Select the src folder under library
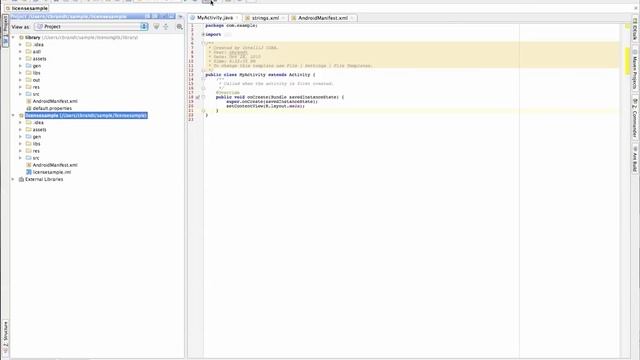 coord(36,94)
